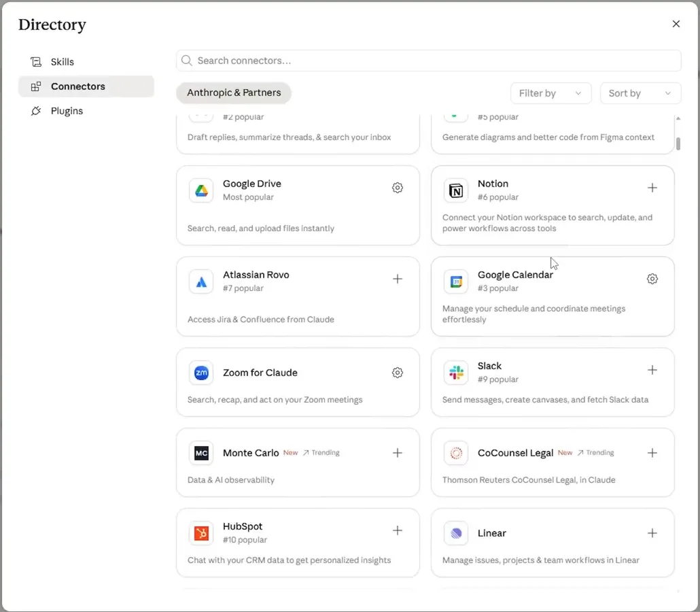The image size is (700, 612).
Task: Select the Connectors section
Action: (86, 86)
